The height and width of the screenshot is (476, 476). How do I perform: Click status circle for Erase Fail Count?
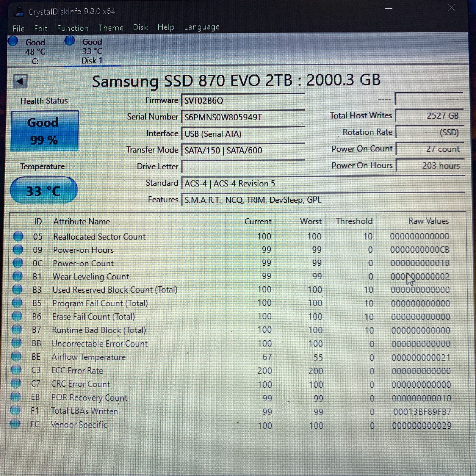17,316
